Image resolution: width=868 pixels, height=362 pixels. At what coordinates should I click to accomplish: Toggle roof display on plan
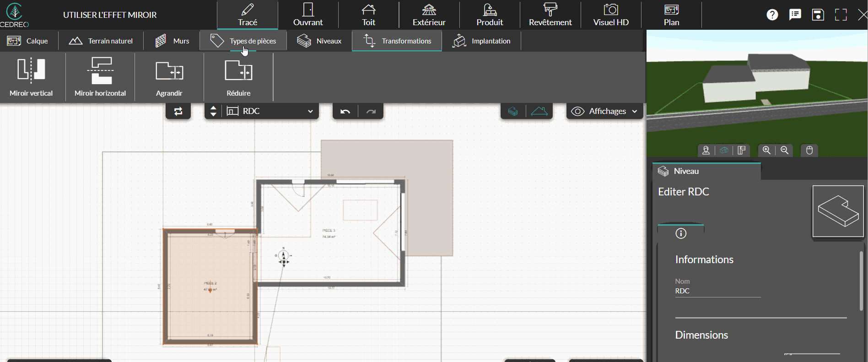[x=539, y=111]
